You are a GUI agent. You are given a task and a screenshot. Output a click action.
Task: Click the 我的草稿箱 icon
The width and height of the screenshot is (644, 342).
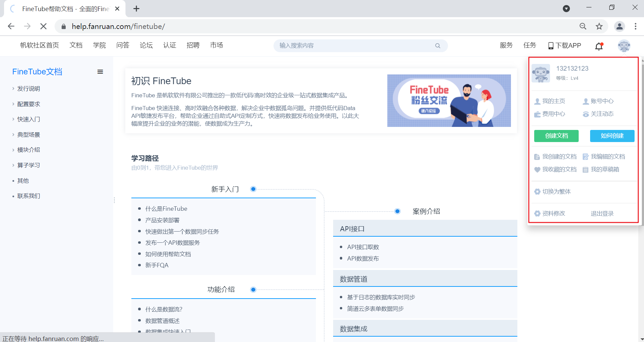(586, 170)
